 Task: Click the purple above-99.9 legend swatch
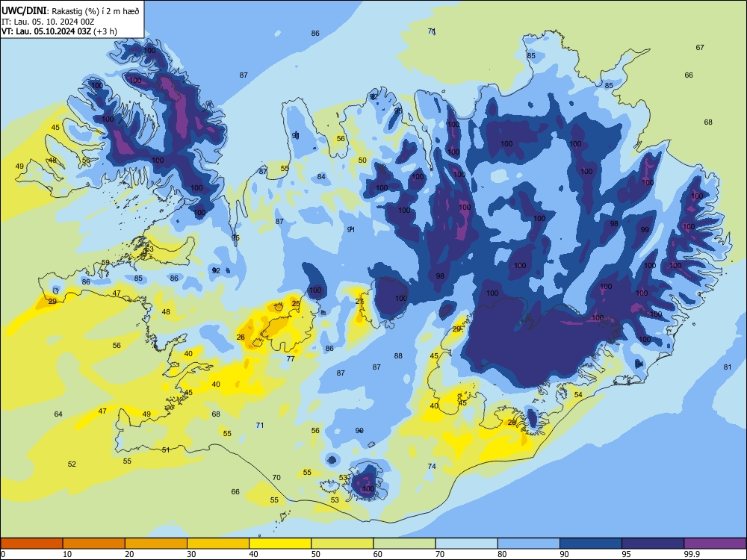715,544
